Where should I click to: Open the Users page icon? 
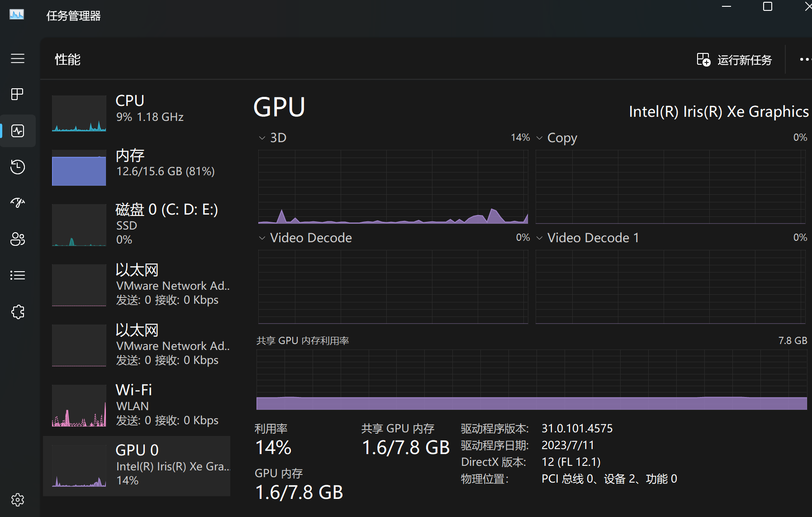tap(18, 239)
